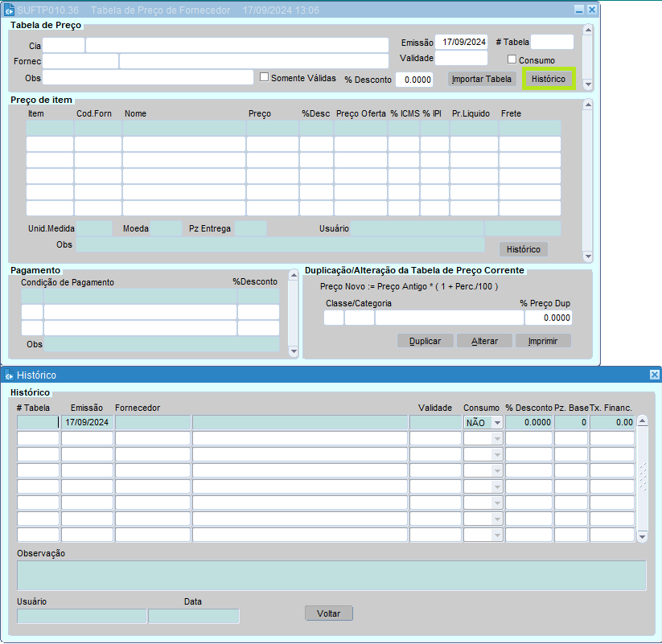Toggle the Somente Válidas checkbox
This screenshot has height=644, width=662.
(264, 77)
